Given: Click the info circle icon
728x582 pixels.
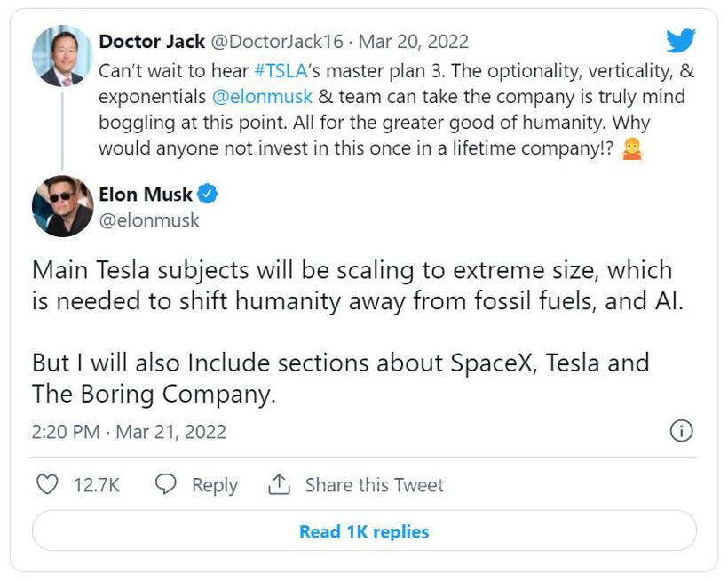Looking at the screenshot, I should [680, 432].
